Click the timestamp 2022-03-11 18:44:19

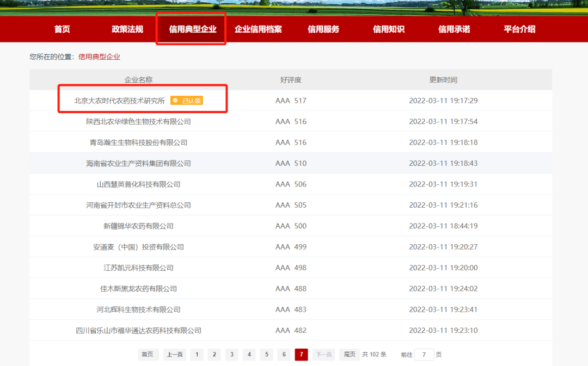[x=443, y=226]
